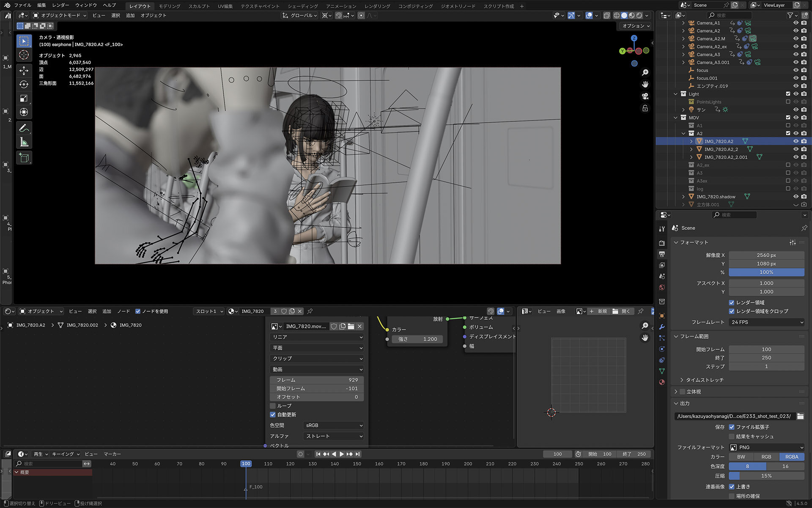This screenshot has height=508, width=812.
Task: Click the jump to last frame playback button
Action: coord(358,454)
